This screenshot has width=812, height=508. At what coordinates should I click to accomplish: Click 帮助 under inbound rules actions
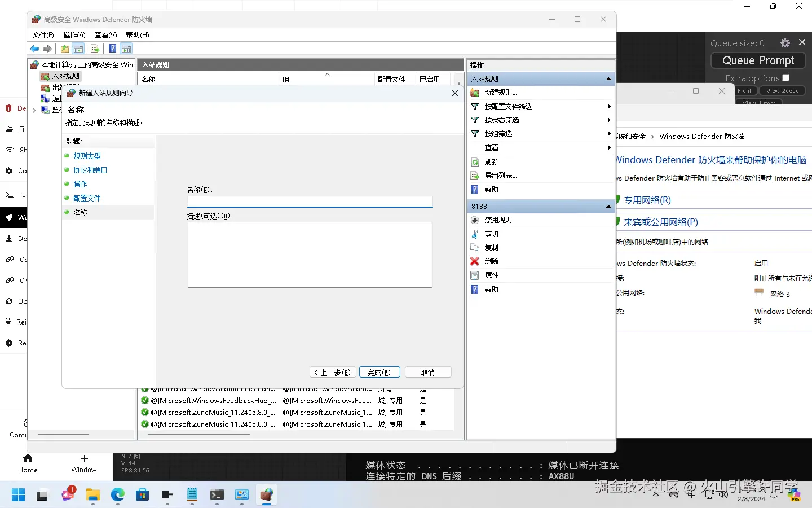click(492, 190)
